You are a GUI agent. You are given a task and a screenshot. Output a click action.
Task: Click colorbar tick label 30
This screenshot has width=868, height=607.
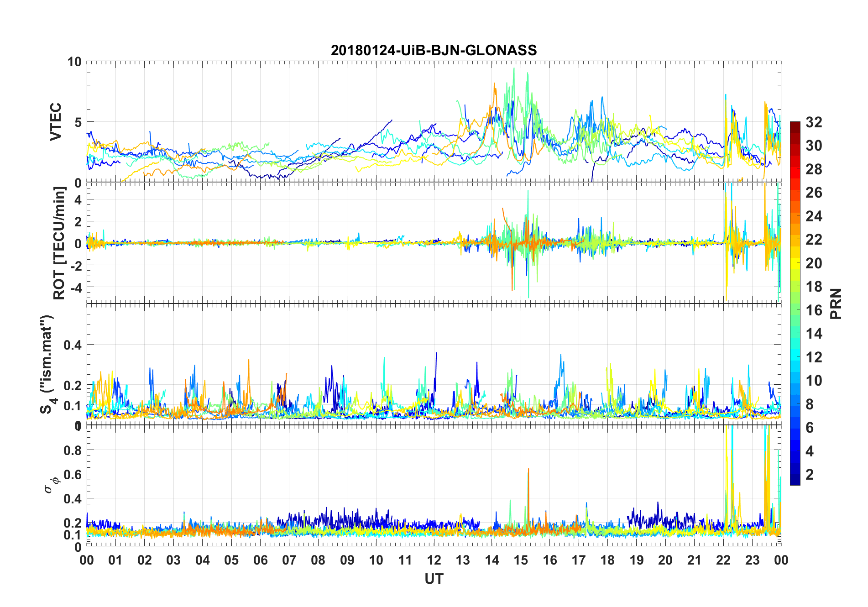[814, 146]
